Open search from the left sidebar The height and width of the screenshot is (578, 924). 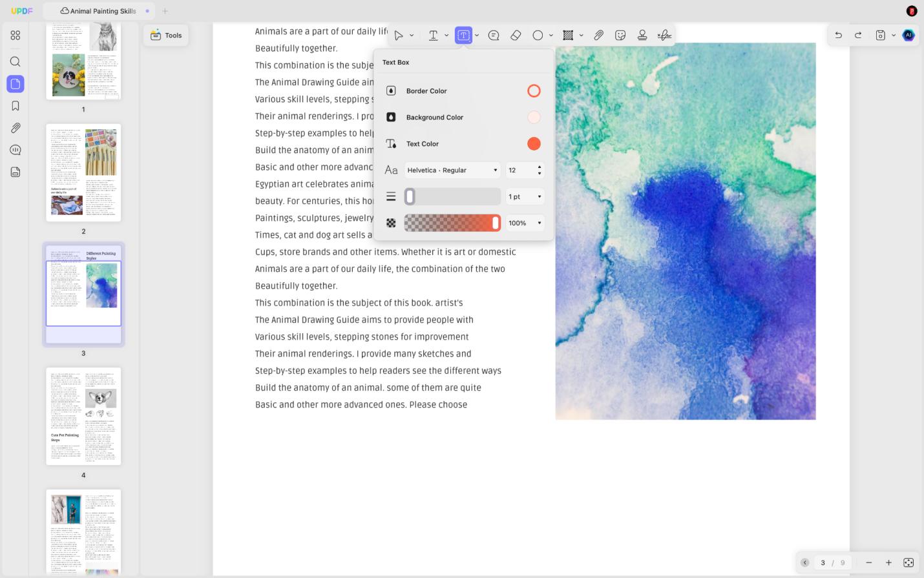pyautogui.click(x=16, y=61)
